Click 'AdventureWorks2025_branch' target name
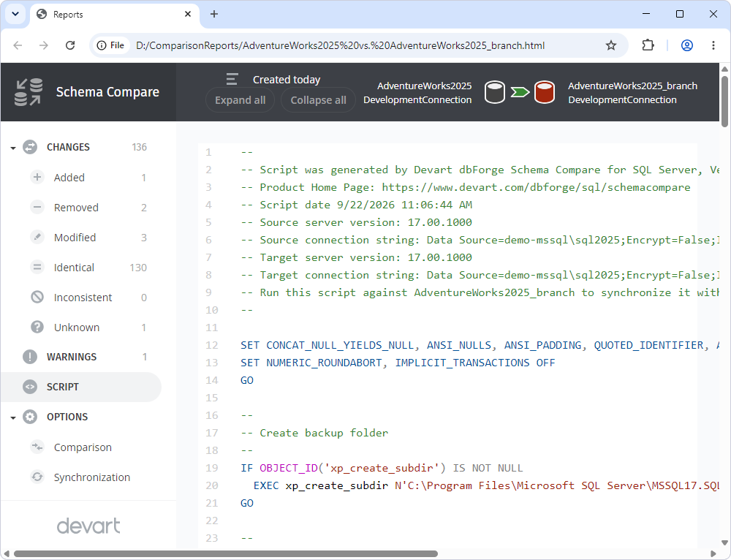This screenshot has width=731, height=560. click(x=632, y=86)
